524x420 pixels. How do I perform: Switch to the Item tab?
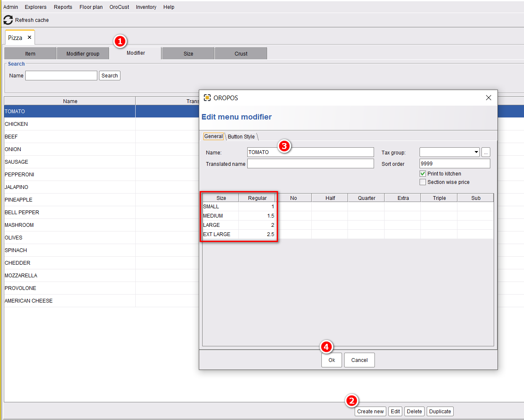pos(30,53)
